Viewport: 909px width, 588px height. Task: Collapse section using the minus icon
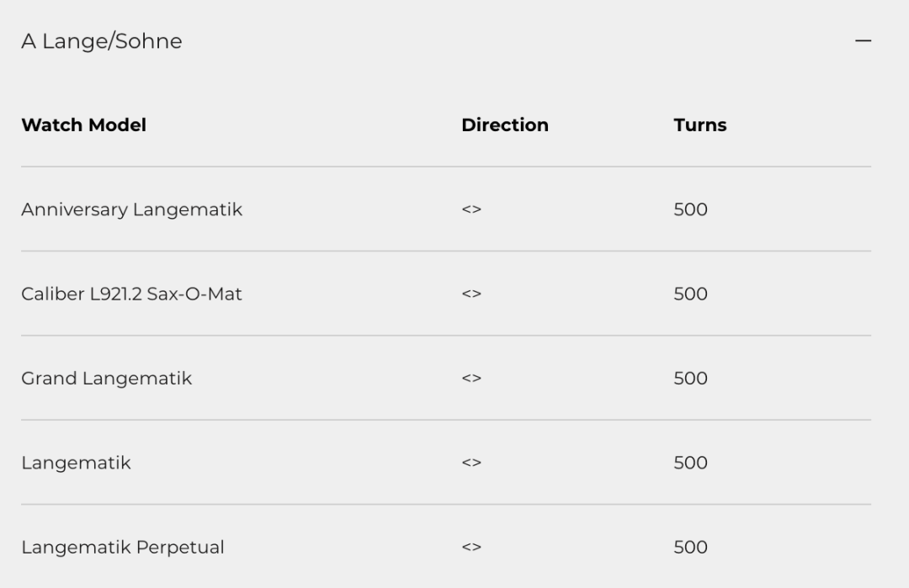coord(863,40)
